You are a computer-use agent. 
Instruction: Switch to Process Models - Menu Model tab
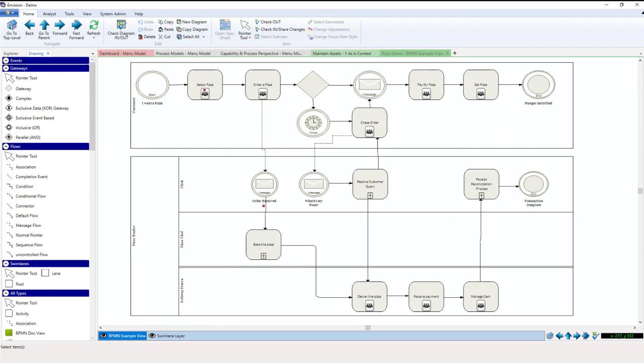183,53
